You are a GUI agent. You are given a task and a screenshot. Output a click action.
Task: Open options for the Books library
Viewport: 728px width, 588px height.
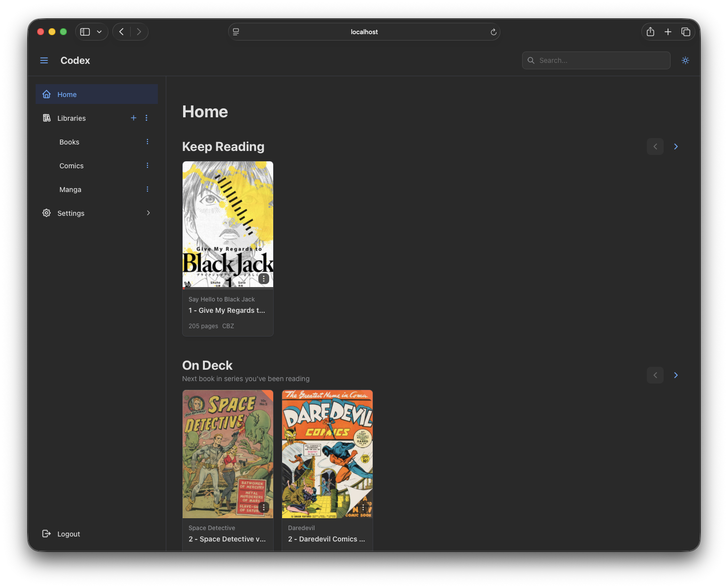[147, 142]
